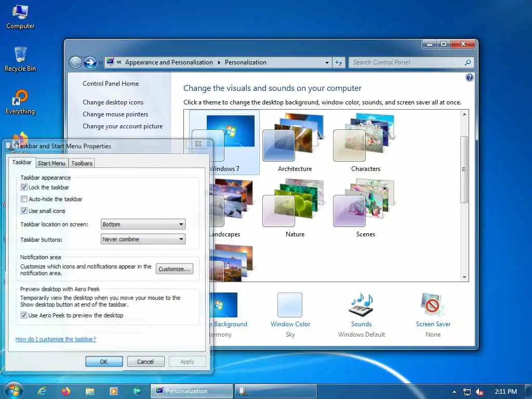532x399 pixels.
Task: Open recent pages dropdown beside Forward
Action: click(100, 63)
